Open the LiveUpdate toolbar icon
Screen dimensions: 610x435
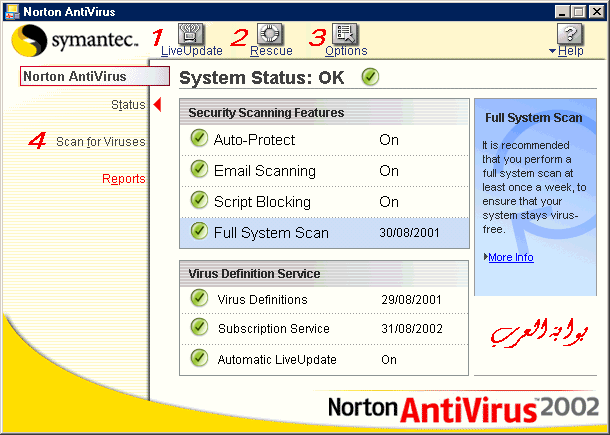(x=191, y=34)
